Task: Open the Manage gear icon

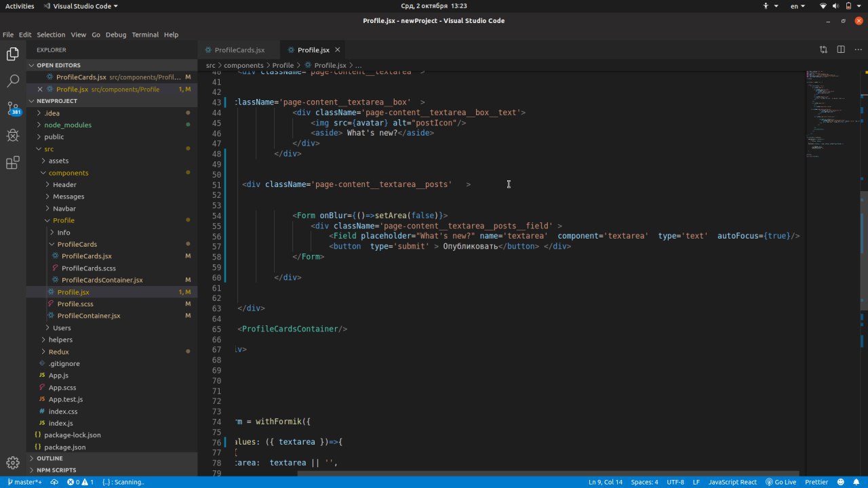Action: [13, 463]
